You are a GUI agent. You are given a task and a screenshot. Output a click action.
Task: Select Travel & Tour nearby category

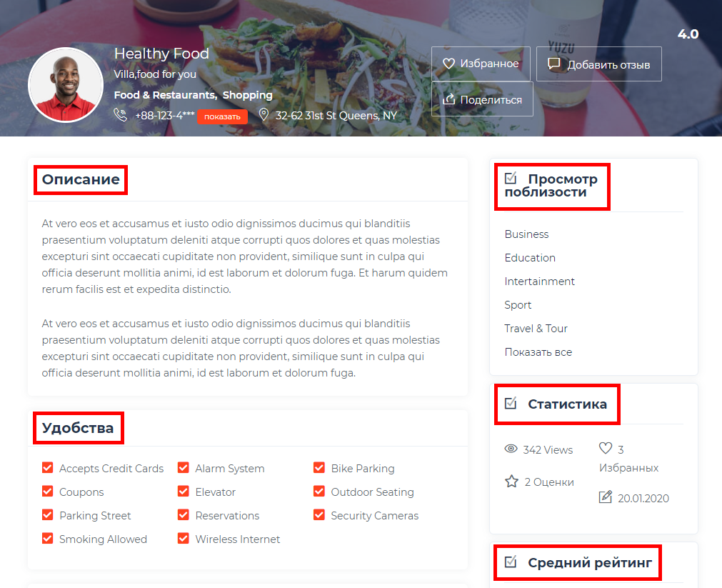pos(536,329)
